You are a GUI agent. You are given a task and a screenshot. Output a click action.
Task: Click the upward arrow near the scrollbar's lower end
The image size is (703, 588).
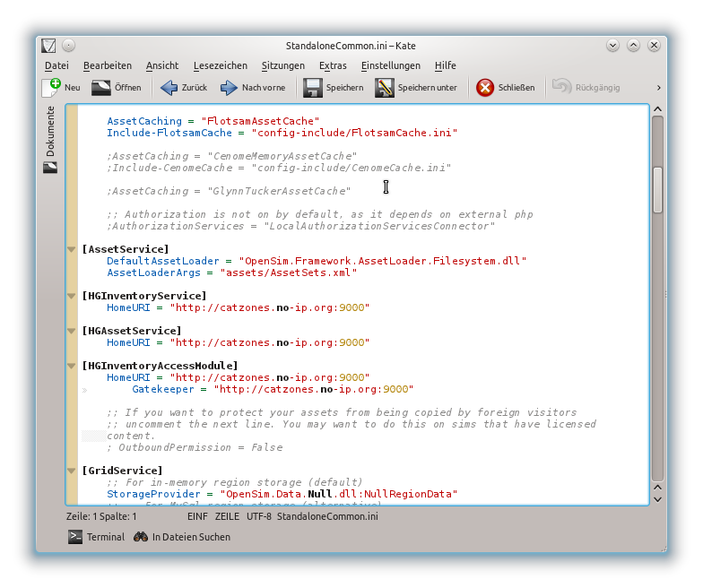[657, 488]
